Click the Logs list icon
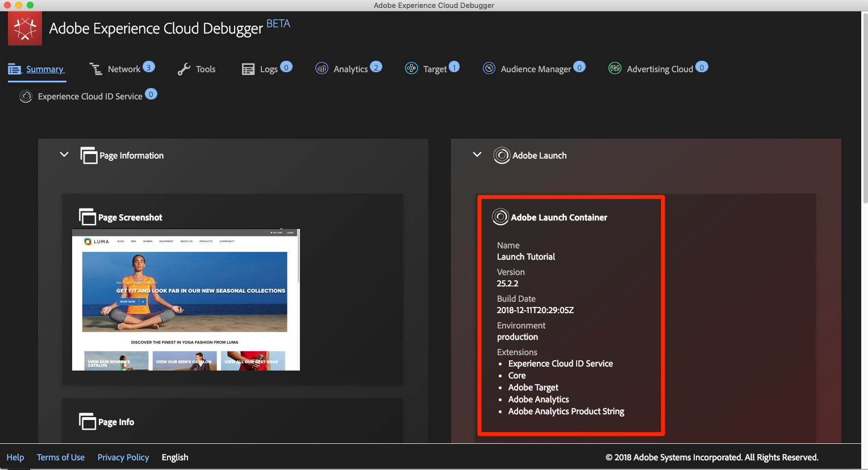Viewport: 868px width, 470px height. tap(248, 69)
